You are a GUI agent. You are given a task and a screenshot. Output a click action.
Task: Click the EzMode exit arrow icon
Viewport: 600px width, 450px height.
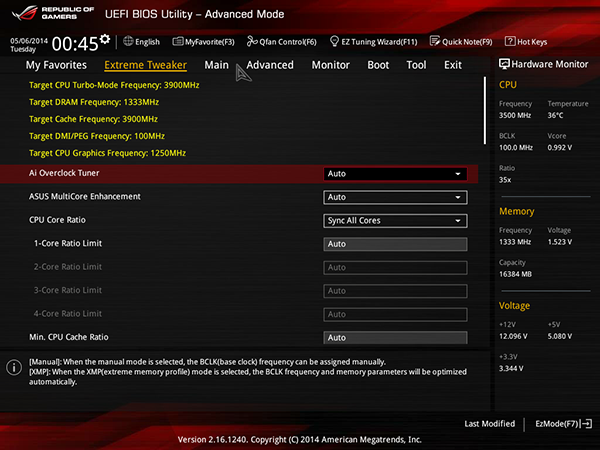pyautogui.click(x=586, y=424)
